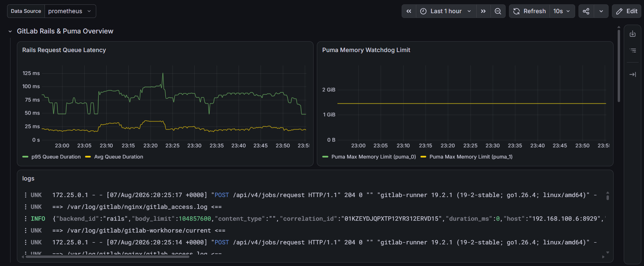644x266 pixels.
Task: Open the prometheus data source dropdown
Action: pyautogui.click(x=70, y=11)
